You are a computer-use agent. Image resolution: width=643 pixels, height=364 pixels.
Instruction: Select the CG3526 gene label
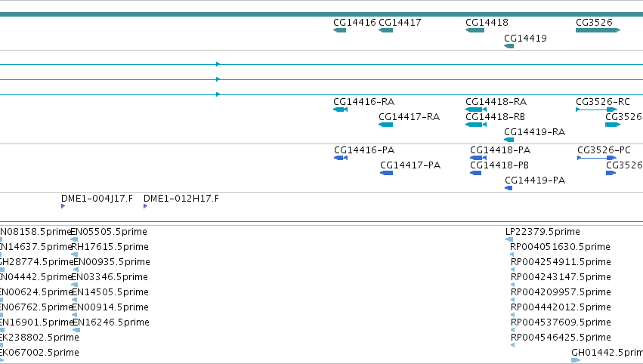(594, 23)
